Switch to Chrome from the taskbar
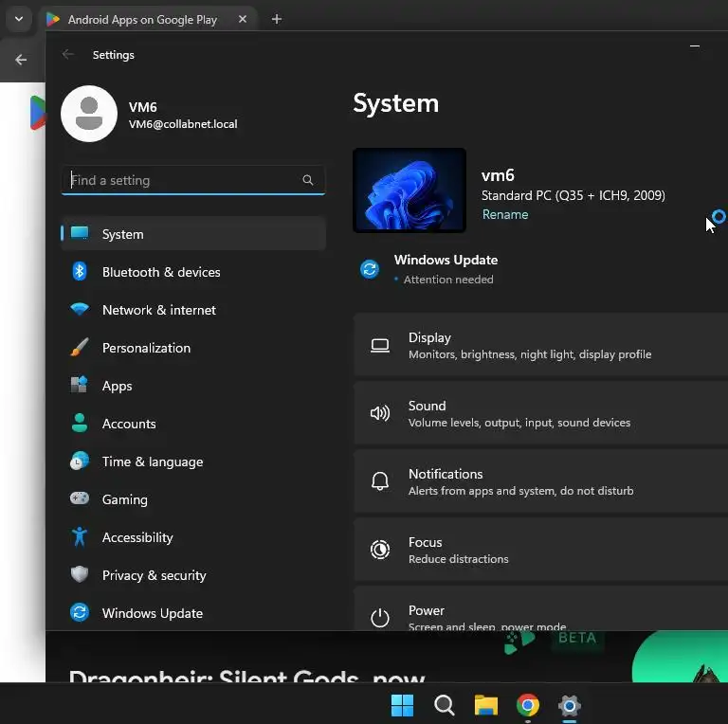The height and width of the screenshot is (724, 728). tap(528, 705)
